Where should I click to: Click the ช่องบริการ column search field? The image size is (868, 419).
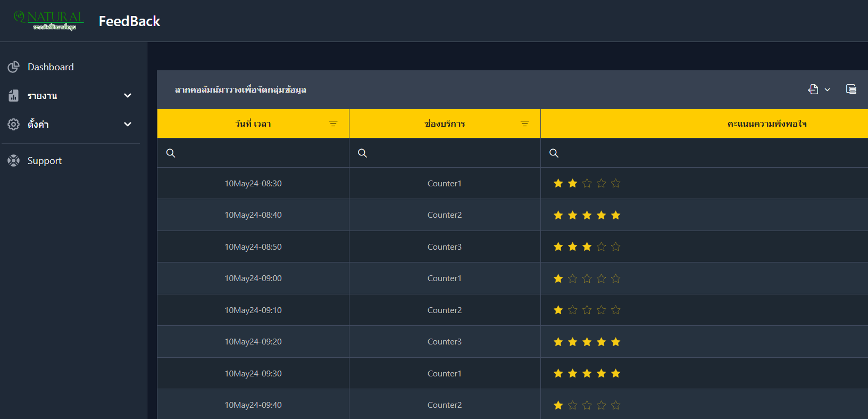pyautogui.click(x=452, y=153)
